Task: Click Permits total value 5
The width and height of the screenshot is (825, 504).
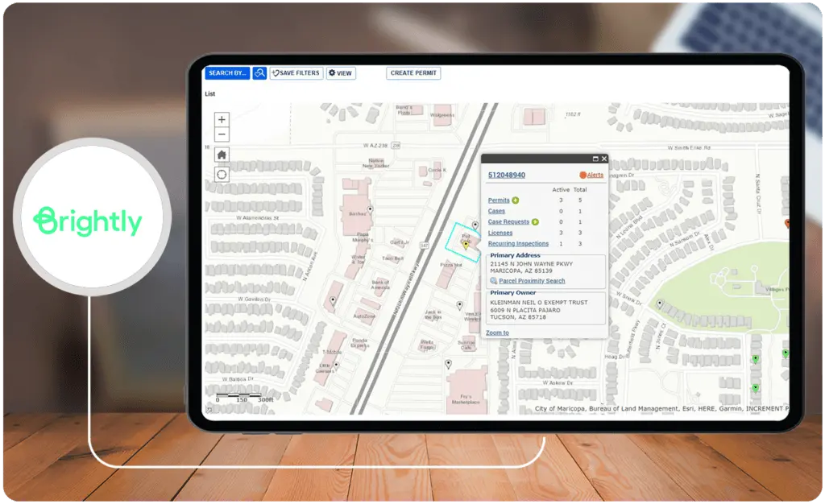Action: pyautogui.click(x=580, y=200)
